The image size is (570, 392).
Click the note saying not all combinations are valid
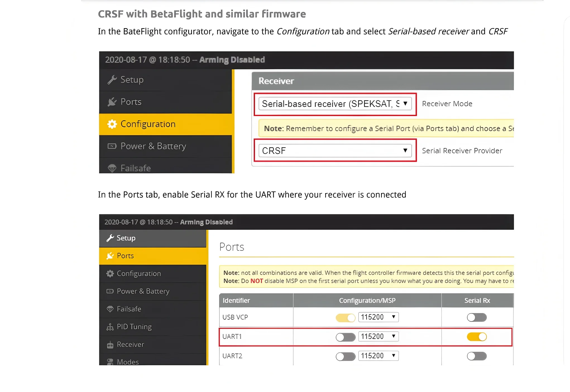pyautogui.click(x=368, y=273)
